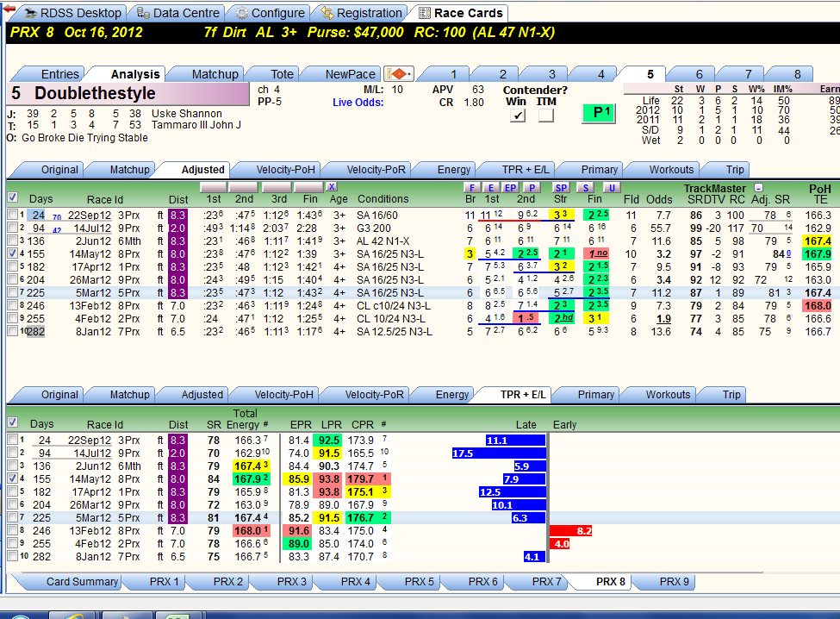Enable the ITM contender checkbox
Viewport: 840px width, 619px height.
point(546,116)
